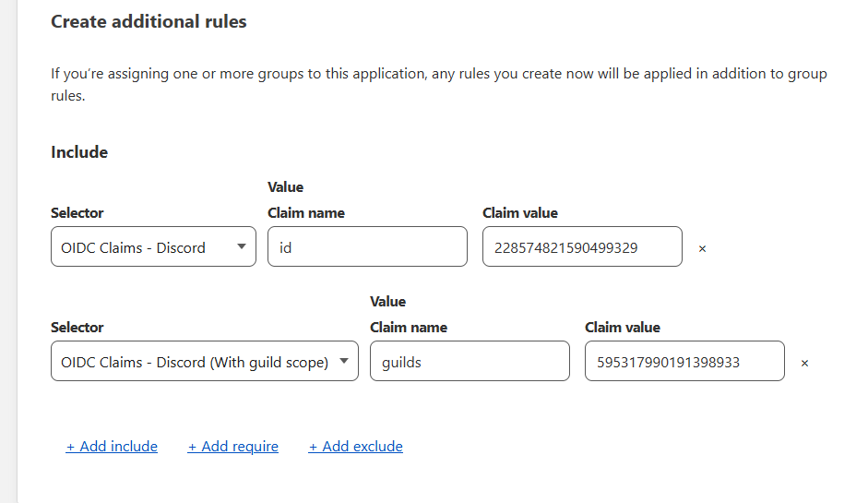Image resolution: width=868 pixels, height=503 pixels.
Task: Select the Claim value field 595317990191398933
Action: 684,362
